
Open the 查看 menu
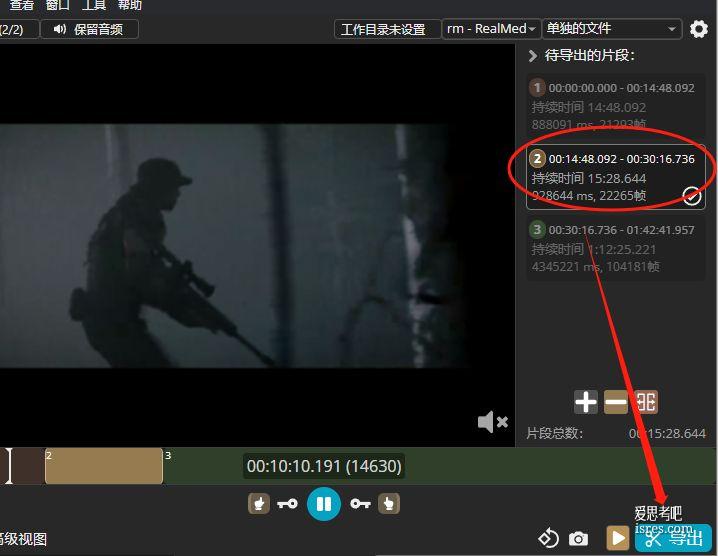(x=22, y=5)
